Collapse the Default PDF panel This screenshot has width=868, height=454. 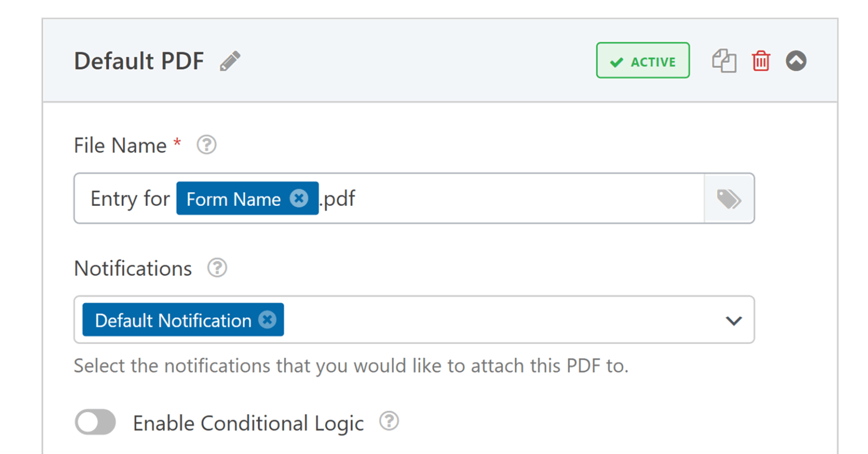(797, 60)
